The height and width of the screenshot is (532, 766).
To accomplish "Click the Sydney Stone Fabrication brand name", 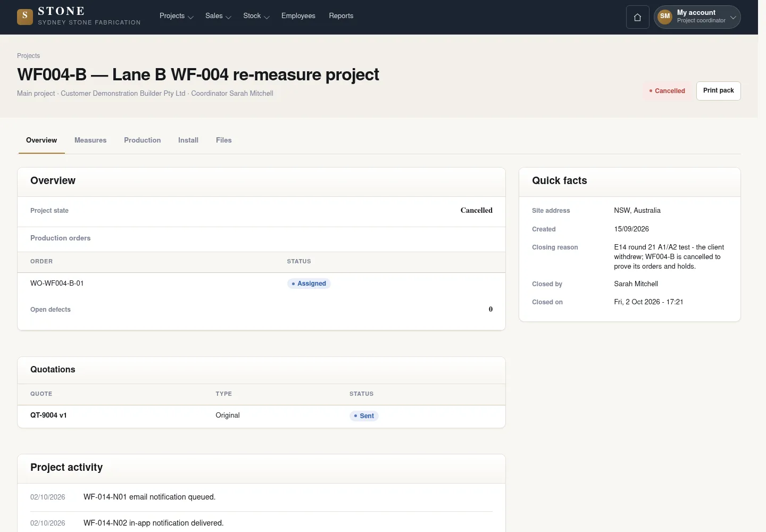I will point(89,22).
